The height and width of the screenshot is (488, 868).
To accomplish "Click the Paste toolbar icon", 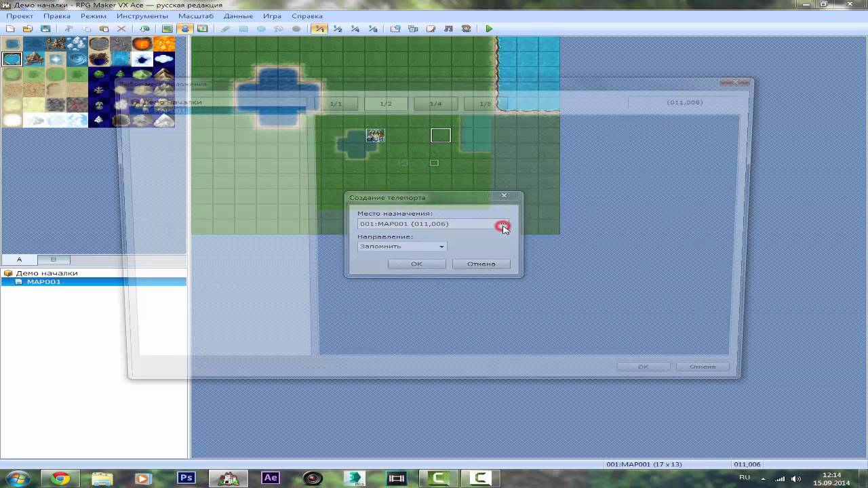I will click(x=104, y=28).
